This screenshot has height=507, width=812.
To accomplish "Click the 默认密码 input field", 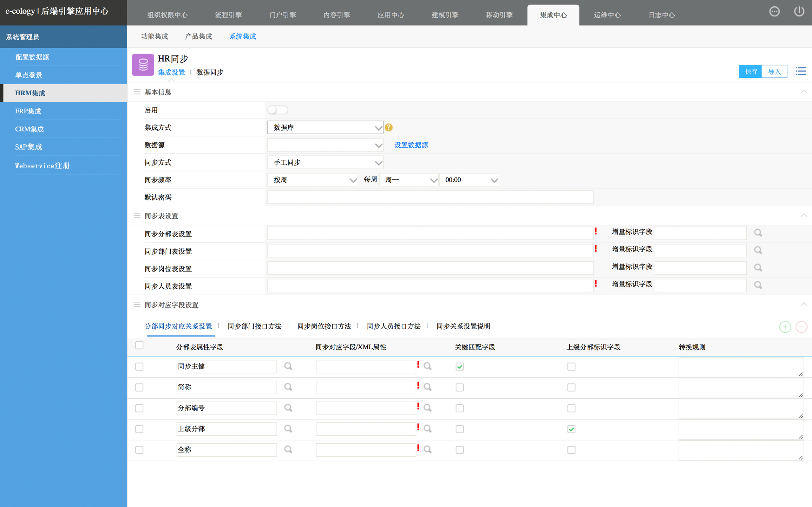I will (430, 197).
